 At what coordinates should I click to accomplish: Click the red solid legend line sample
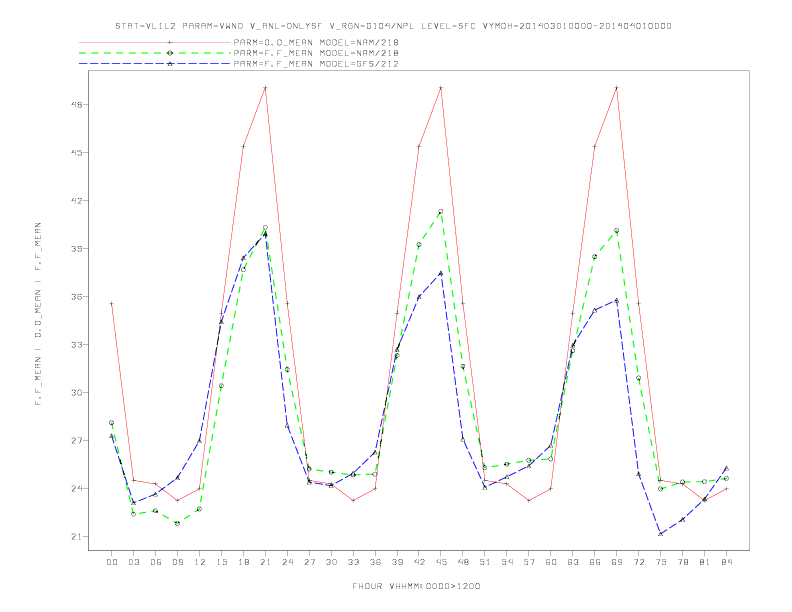pos(155,42)
